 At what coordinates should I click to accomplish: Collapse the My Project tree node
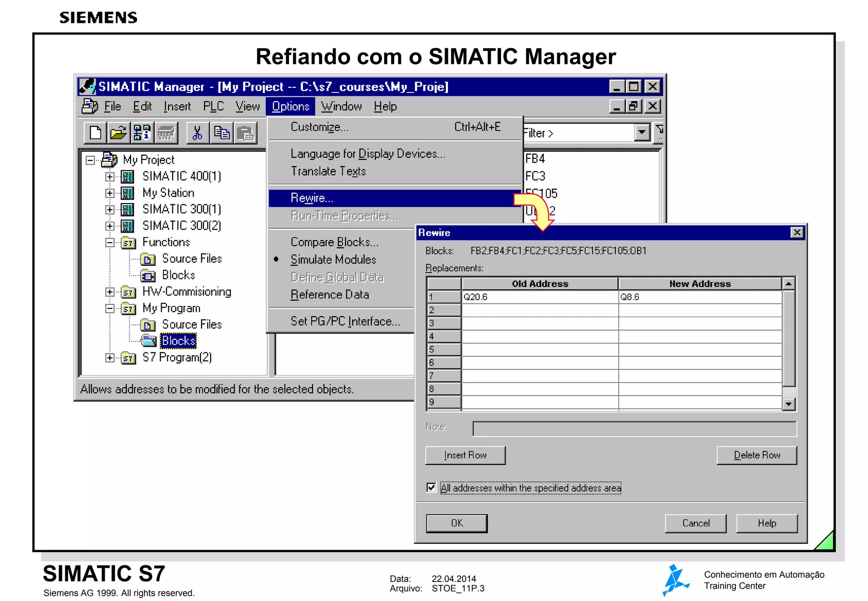[x=90, y=160]
